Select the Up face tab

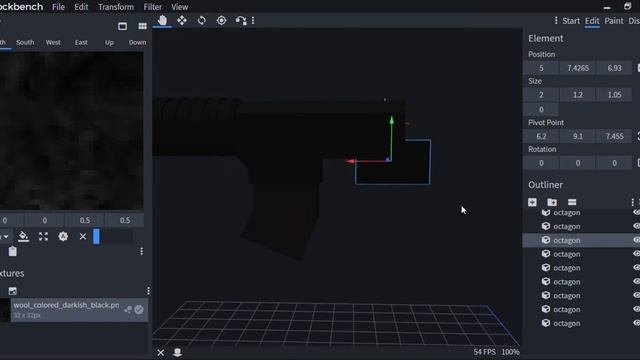pos(109,42)
